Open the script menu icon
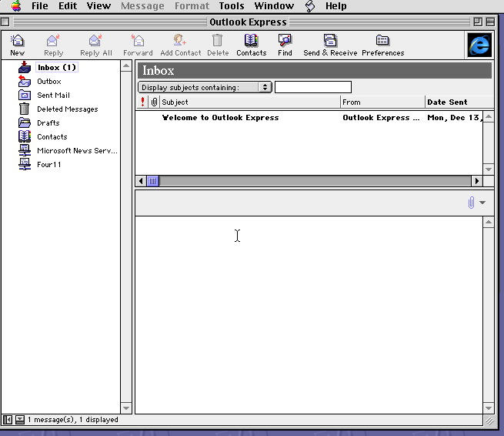504x436 pixels. point(310,6)
